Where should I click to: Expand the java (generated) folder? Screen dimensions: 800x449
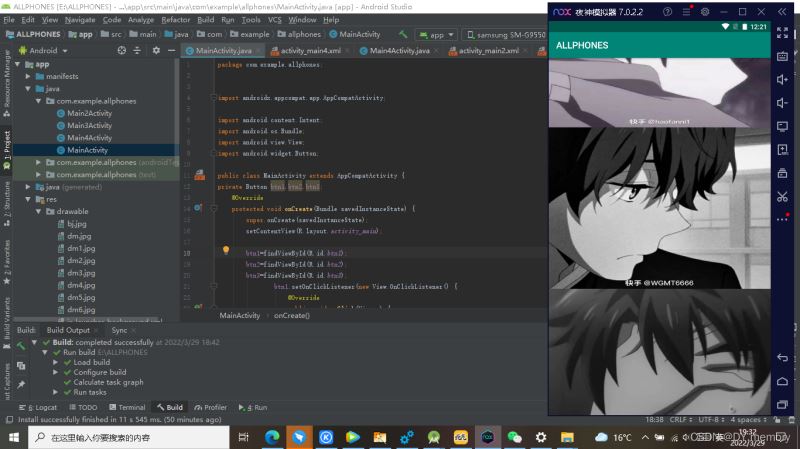[28, 187]
